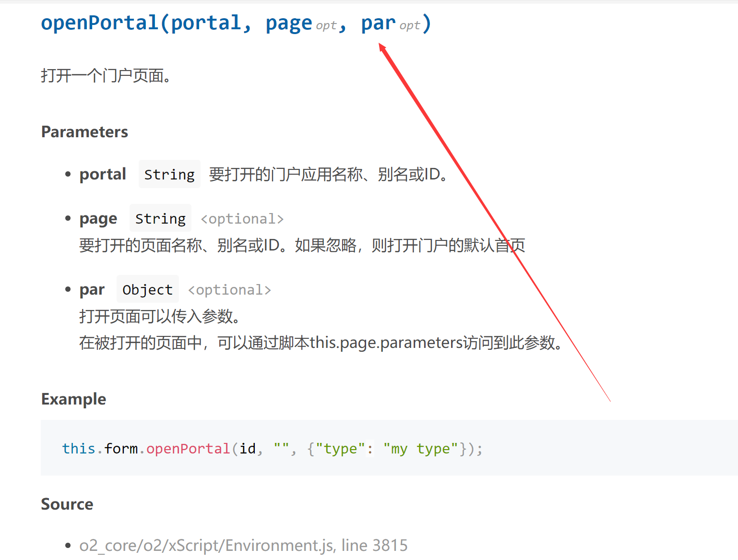Click the Source section heading
The width and height of the screenshot is (738, 560).
pyautogui.click(x=67, y=504)
